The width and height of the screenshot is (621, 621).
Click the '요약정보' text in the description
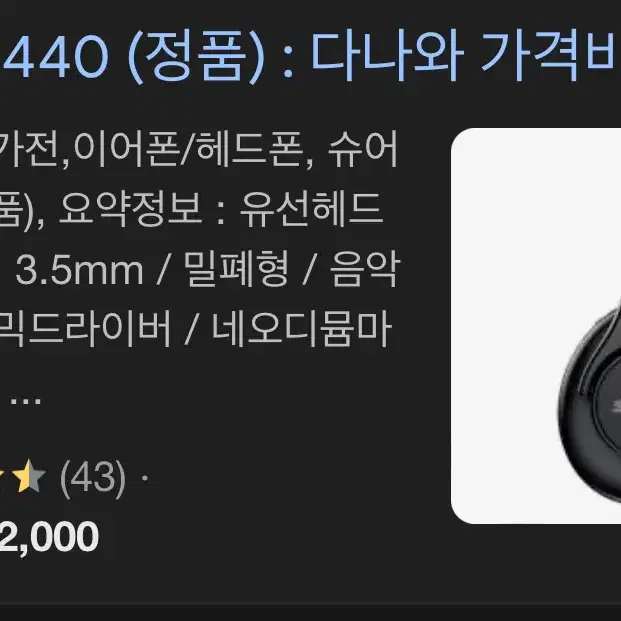tap(131, 209)
